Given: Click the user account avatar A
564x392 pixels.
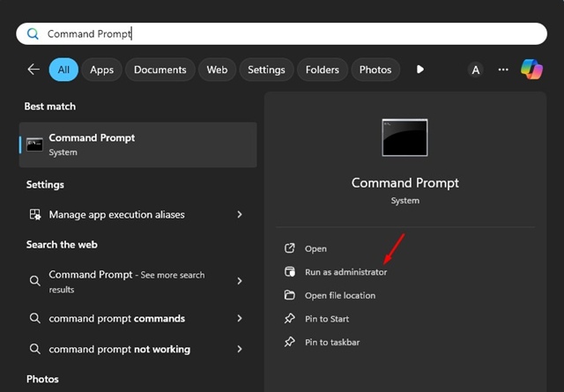Looking at the screenshot, I should click(476, 70).
